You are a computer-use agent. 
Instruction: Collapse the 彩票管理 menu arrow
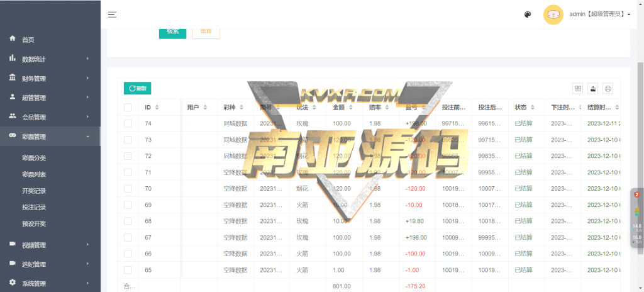pos(87,136)
